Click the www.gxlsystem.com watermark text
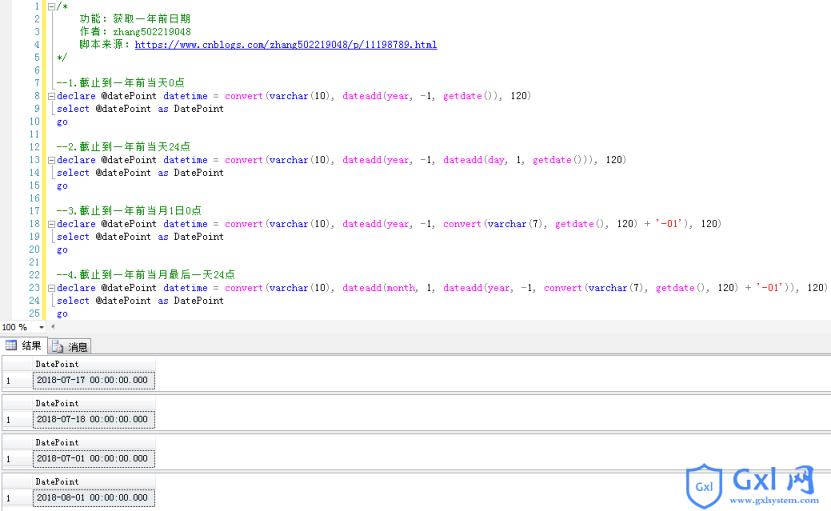This screenshot has height=511, width=831. pyautogui.click(x=774, y=500)
